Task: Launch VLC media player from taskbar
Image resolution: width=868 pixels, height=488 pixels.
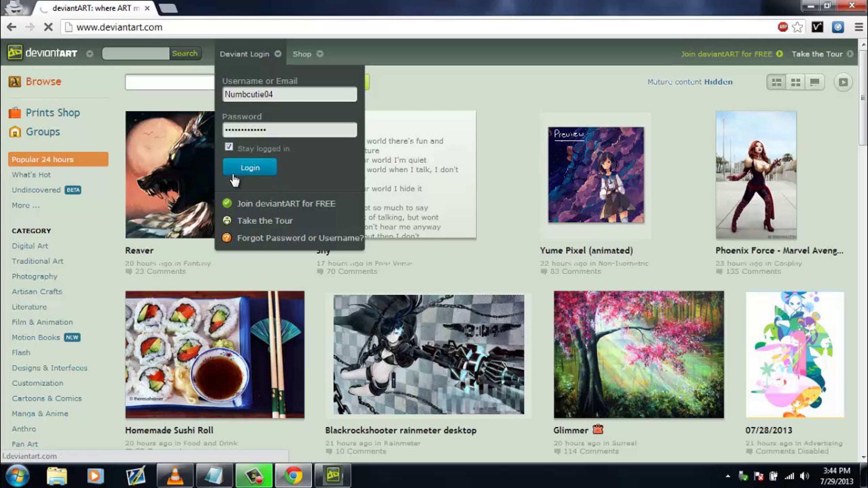Action: pyautogui.click(x=175, y=476)
